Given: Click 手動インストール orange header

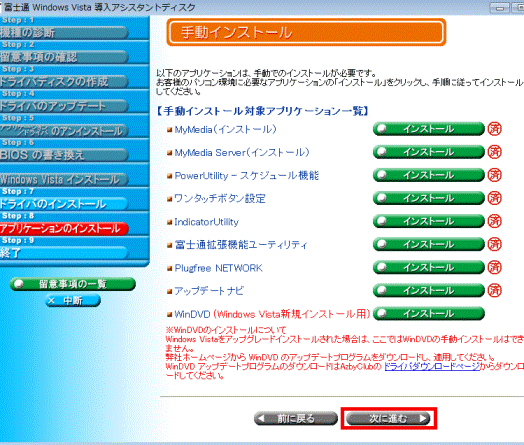Looking at the screenshot, I should coord(306,32).
